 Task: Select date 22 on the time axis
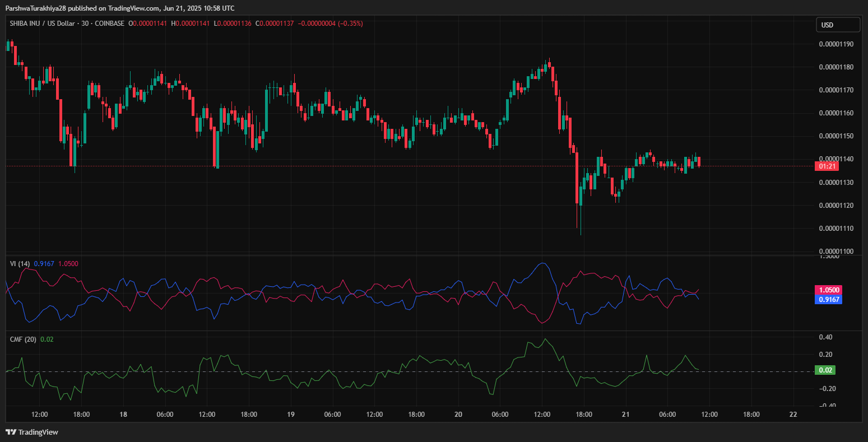coord(793,415)
